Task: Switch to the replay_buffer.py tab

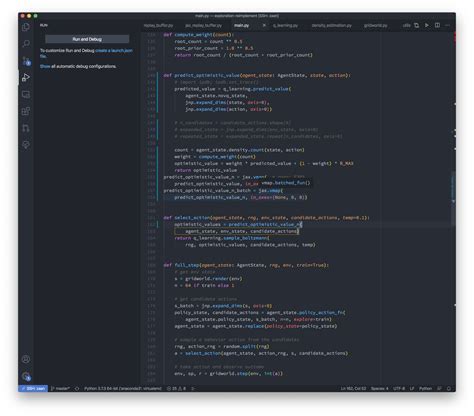Action: click(158, 26)
